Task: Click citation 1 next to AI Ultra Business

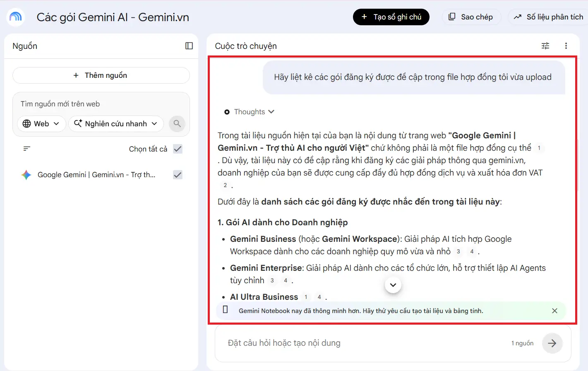Action: [x=306, y=297]
